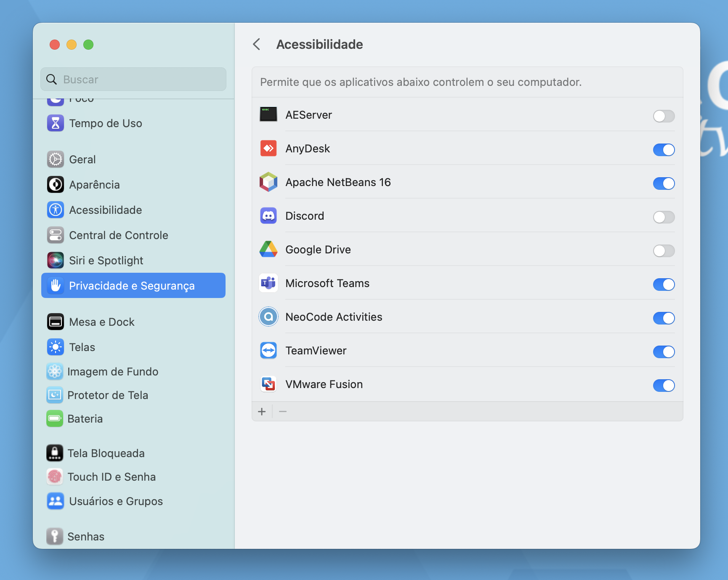This screenshot has width=728, height=580.
Task: Open Telas display settings
Action: click(x=133, y=347)
